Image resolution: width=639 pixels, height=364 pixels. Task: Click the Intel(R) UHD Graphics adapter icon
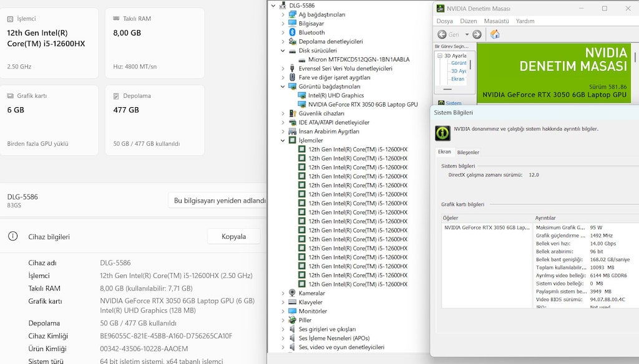pyautogui.click(x=302, y=95)
